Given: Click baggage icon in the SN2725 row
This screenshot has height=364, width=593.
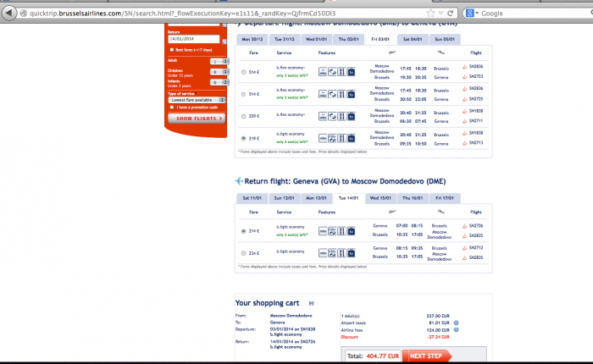Looking at the screenshot, I should (x=352, y=94).
